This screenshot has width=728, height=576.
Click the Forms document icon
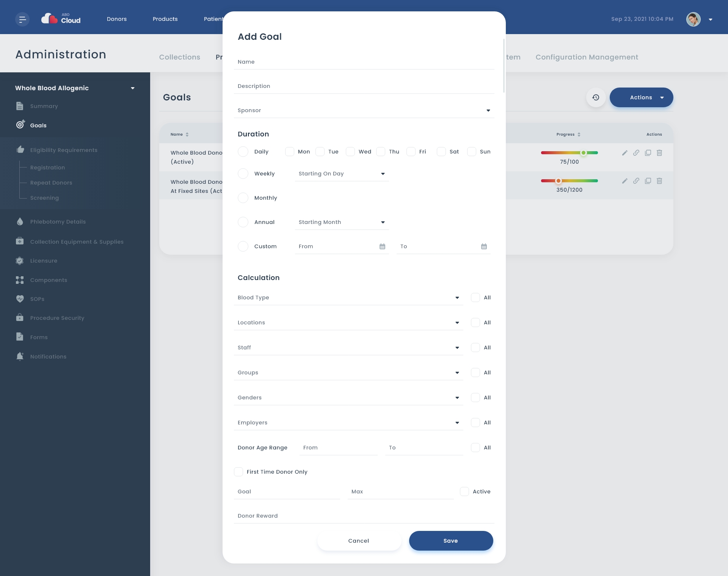click(x=20, y=337)
